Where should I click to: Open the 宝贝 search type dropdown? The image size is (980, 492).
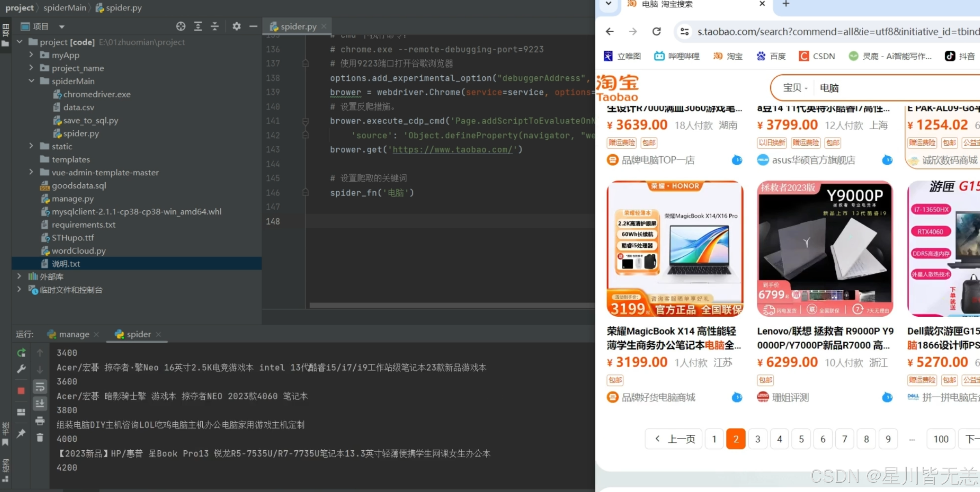[x=796, y=88]
